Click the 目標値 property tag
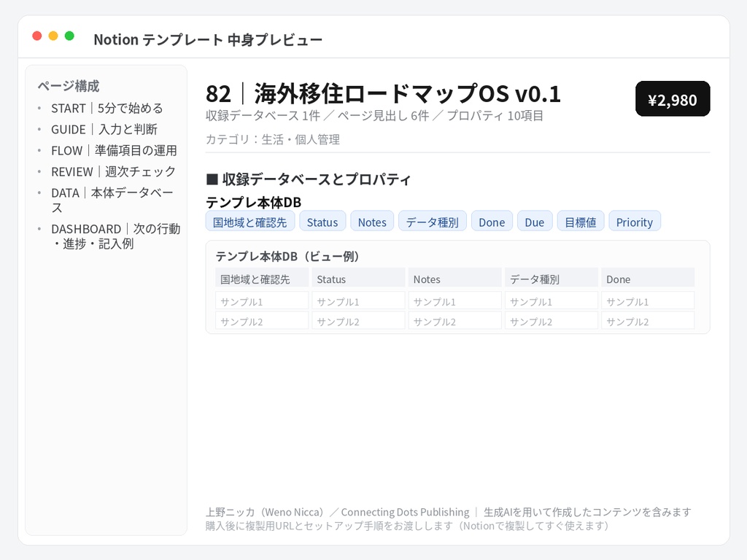747x560 pixels. 581,222
